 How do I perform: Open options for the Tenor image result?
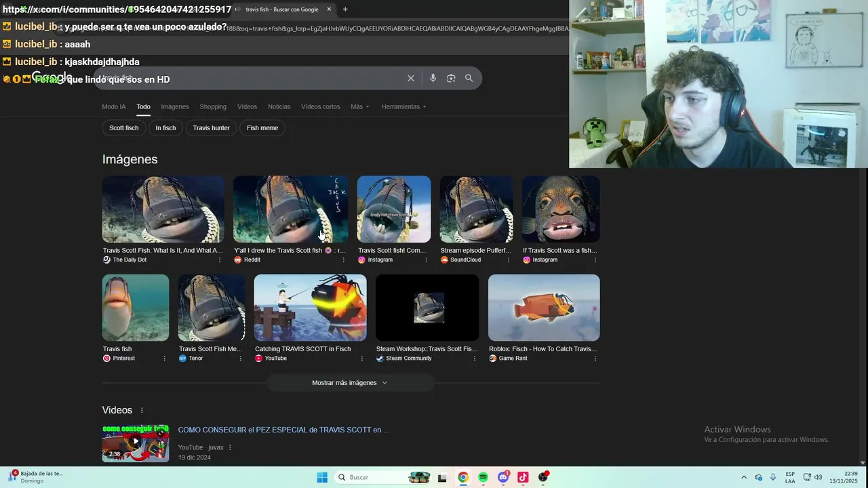pyautogui.click(x=240, y=359)
